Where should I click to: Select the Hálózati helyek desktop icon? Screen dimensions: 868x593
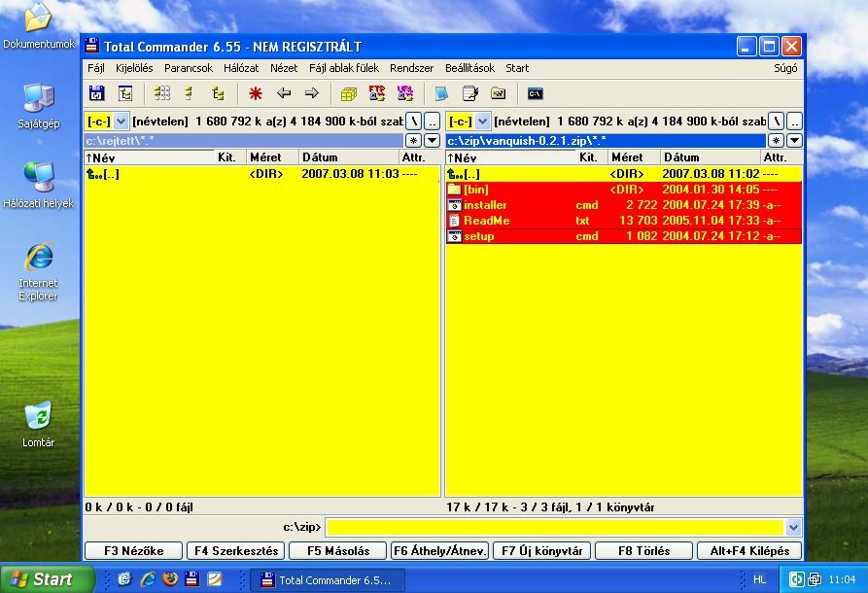coord(38,177)
